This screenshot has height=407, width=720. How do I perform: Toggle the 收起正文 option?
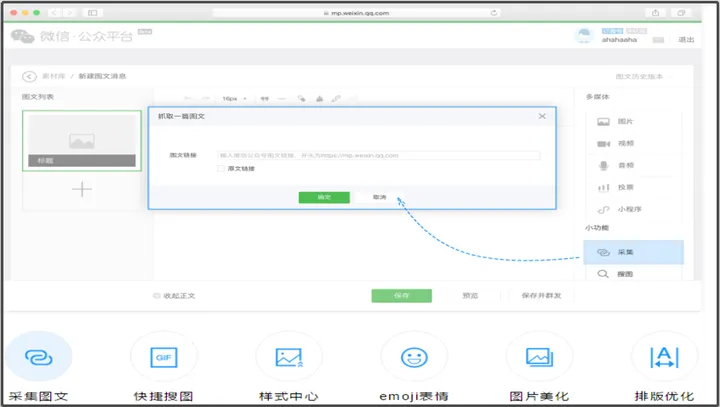pos(157,296)
